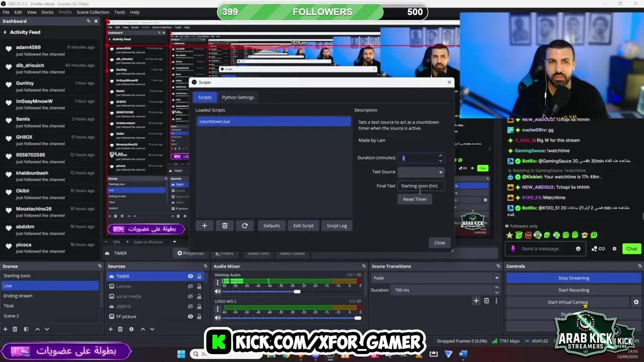This screenshot has width=644, height=362.
Task: Open source properties gear in Sources toolbar
Action: [131, 329]
